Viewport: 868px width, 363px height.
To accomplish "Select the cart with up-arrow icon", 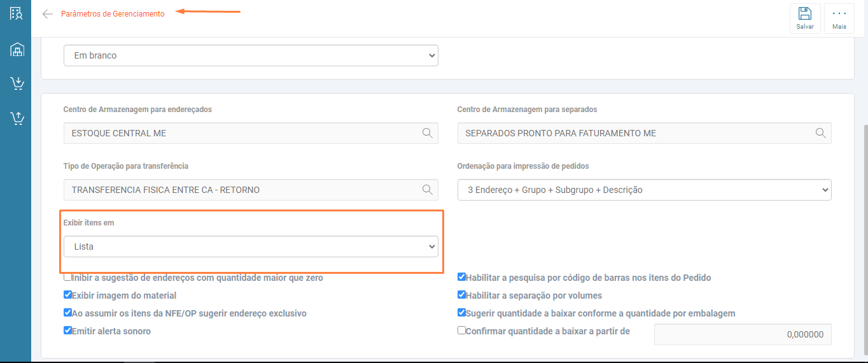I will pyautogui.click(x=17, y=118).
